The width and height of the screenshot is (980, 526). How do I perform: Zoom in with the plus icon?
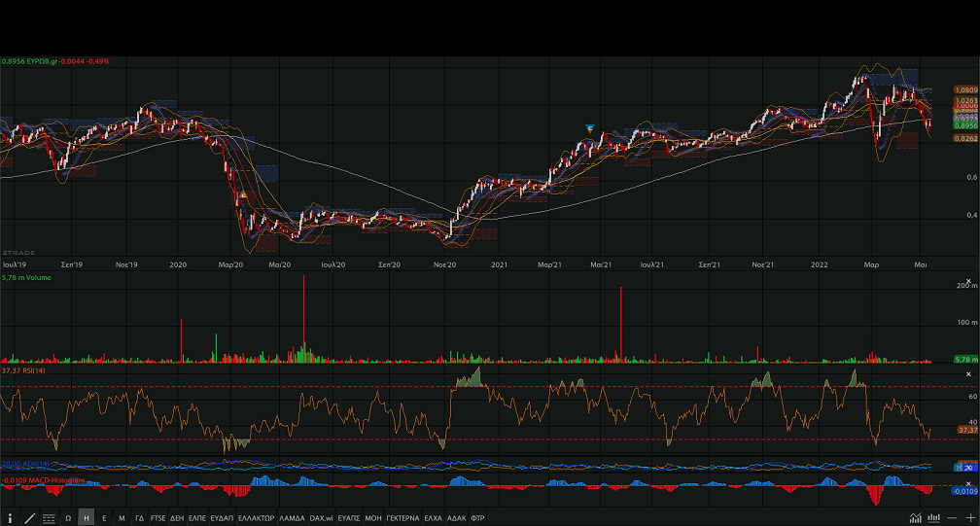tap(969, 518)
